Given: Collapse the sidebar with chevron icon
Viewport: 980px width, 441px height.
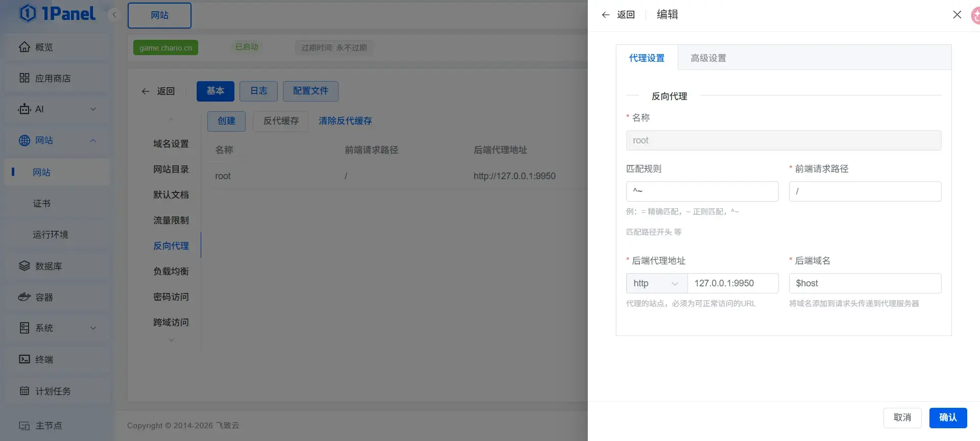Looking at the screenshot, I should [x=114, y=15].
